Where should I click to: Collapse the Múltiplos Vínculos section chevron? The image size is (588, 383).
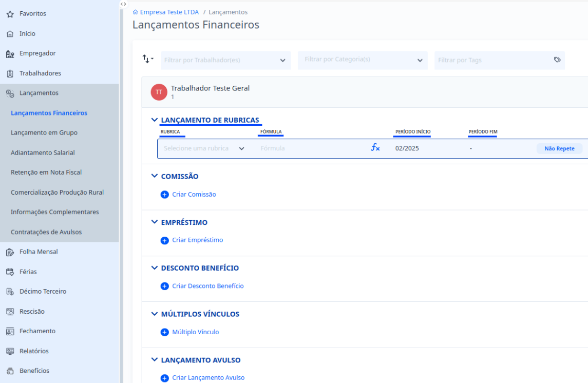click(x=154, y=314)
